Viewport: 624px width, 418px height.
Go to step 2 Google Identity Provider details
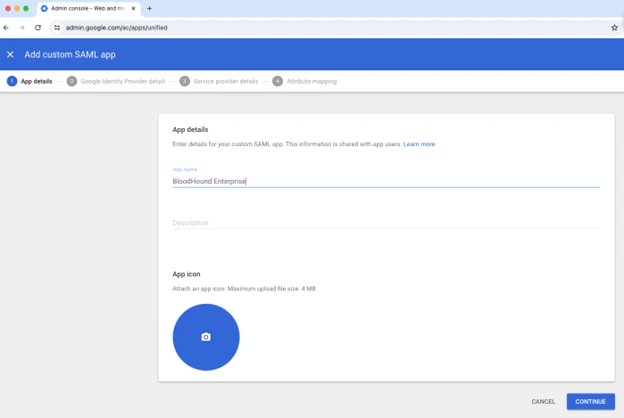click(x=116, y=81)
